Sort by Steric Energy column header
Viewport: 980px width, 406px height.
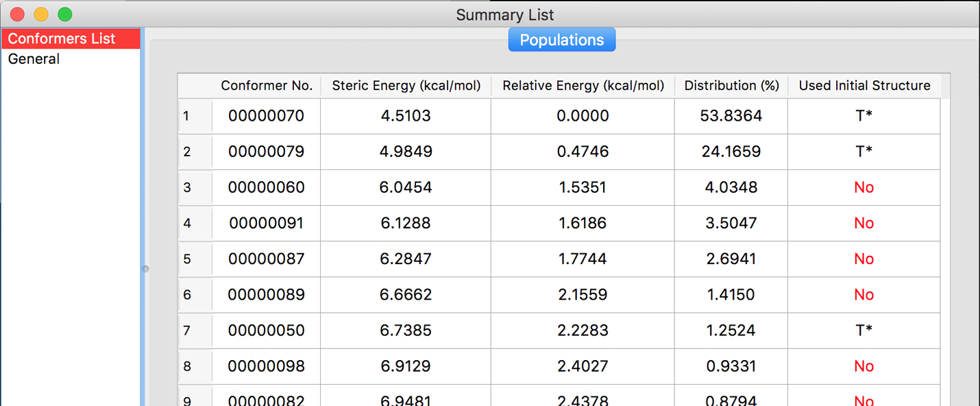point(406,86)
